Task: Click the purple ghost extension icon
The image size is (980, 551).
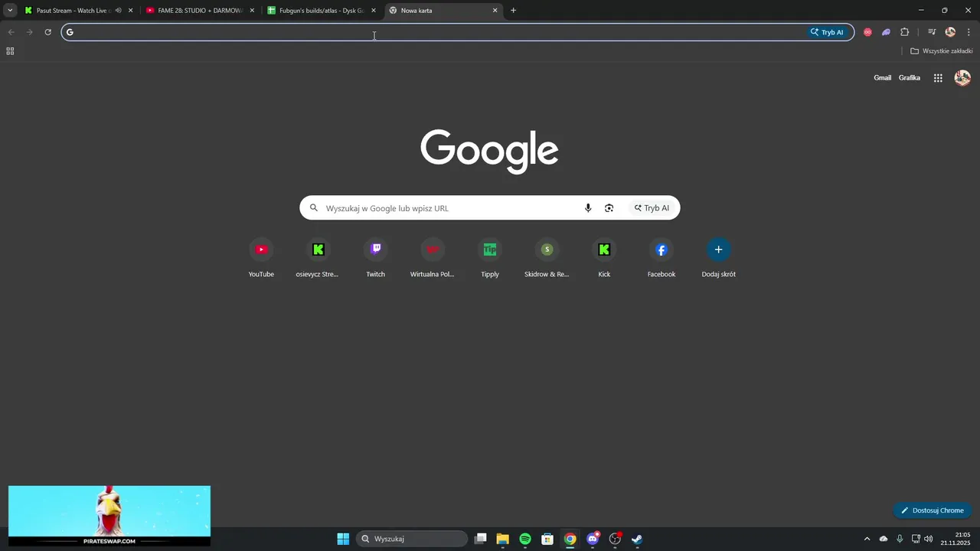Action: click(x=886, y=32)
